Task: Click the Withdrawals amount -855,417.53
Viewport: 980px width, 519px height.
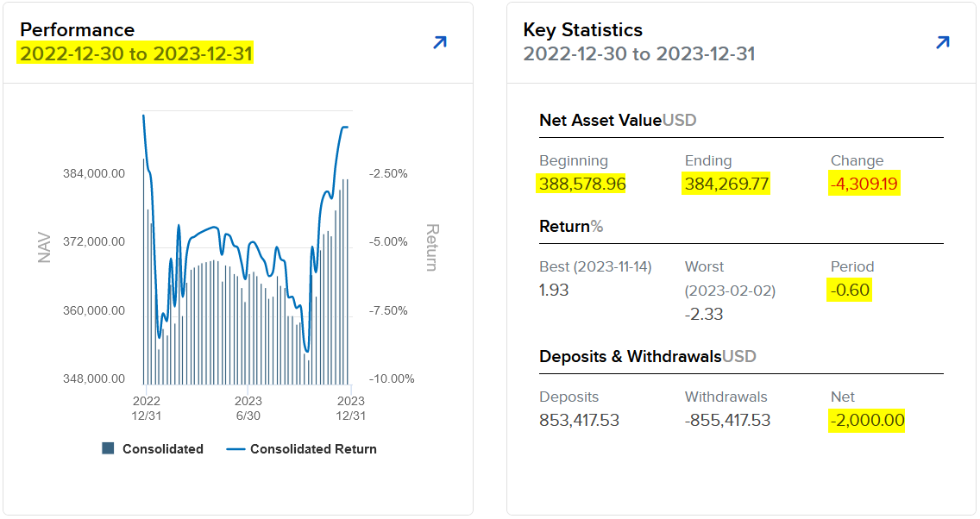Action: click(727, 421)
